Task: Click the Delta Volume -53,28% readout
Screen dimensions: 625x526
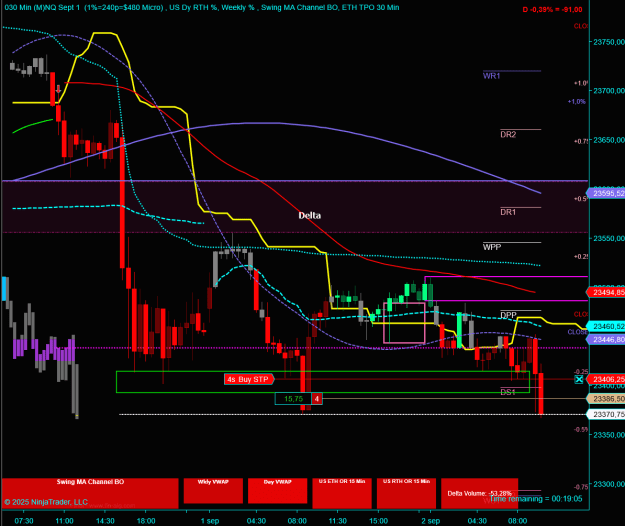Action: [479, 493]
